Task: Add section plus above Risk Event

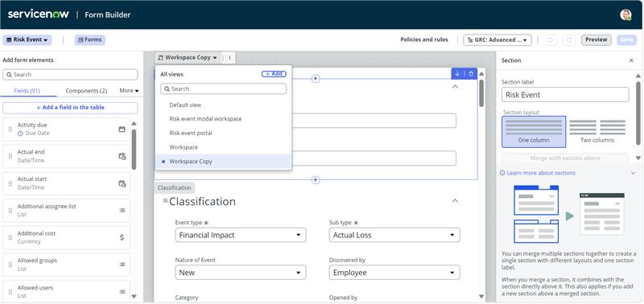Action: tap(316, 78)
